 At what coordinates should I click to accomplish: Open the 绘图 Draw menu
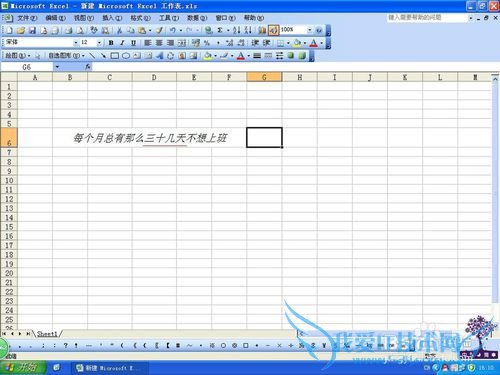17,56
